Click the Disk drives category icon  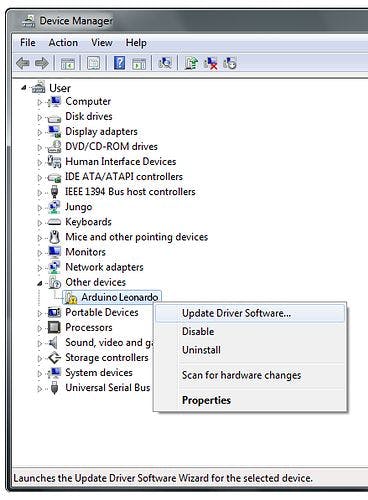click(54, 117)
